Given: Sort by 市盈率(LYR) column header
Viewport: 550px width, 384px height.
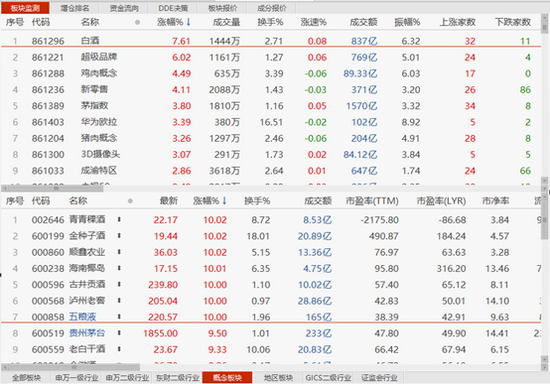Looking at the screenshot, I should 441,201.
